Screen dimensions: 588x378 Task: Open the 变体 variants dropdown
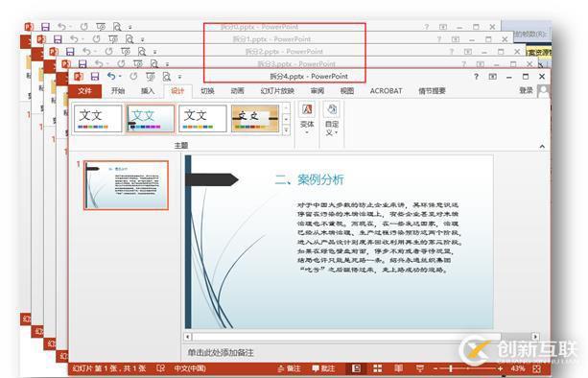click(x=307, y=119)
